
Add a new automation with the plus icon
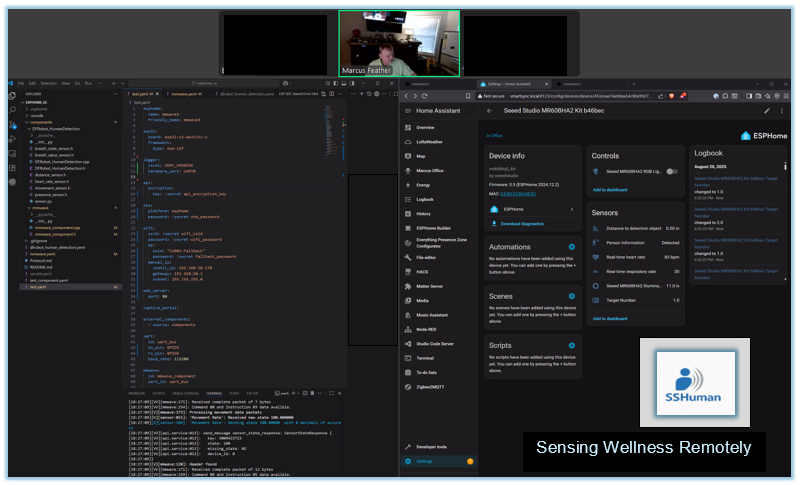571,247
